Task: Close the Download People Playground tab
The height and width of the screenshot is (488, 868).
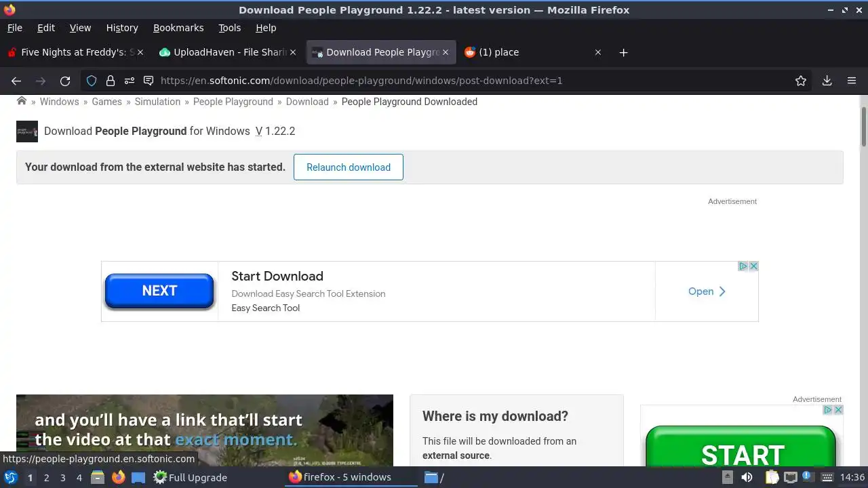Action: pyautogui.click(x=446, y=52)
